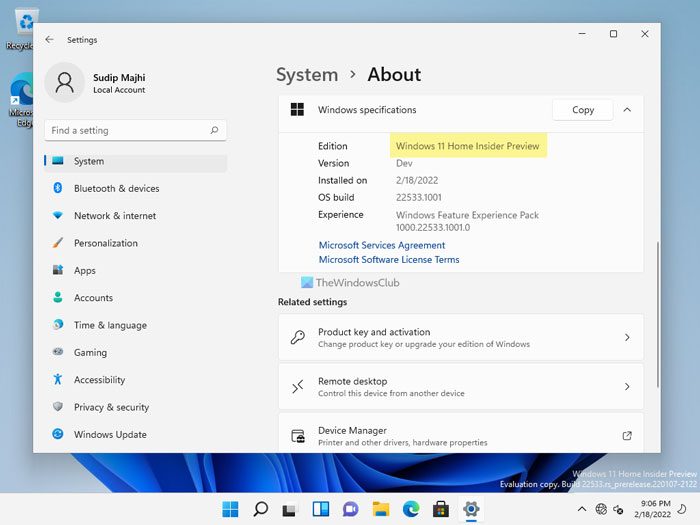
Task: Open Network & internet settings
Action: (114, 216)
